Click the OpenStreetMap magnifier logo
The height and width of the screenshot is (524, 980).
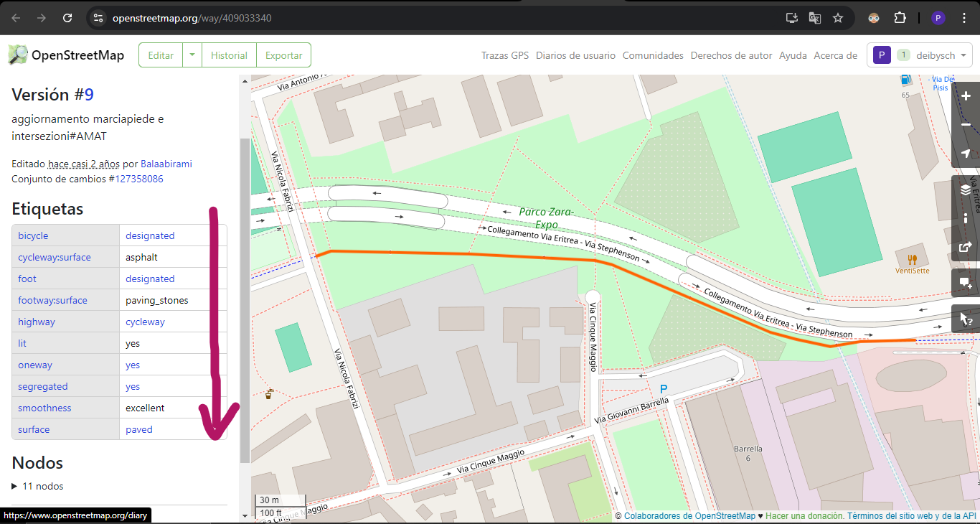[x=18, y=55]
